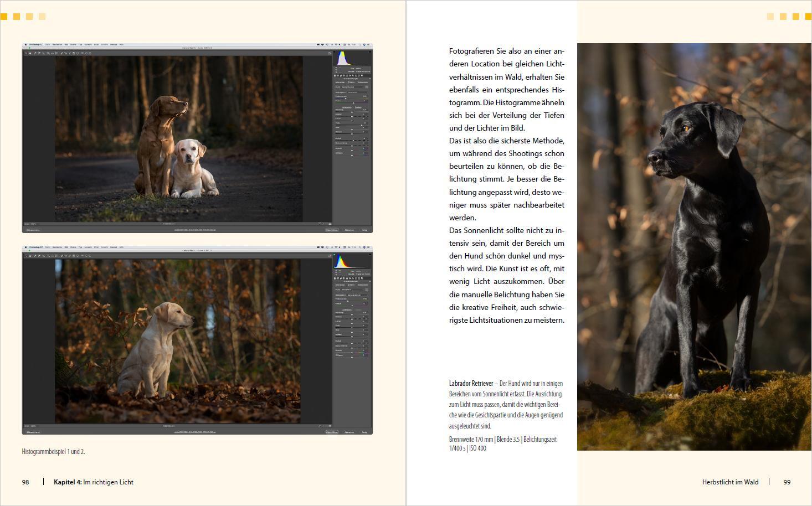Screen dimensions: 812x506
Task: Rotate image counterclockwise in upper Camera Raw screenshot
Action: 86,53
